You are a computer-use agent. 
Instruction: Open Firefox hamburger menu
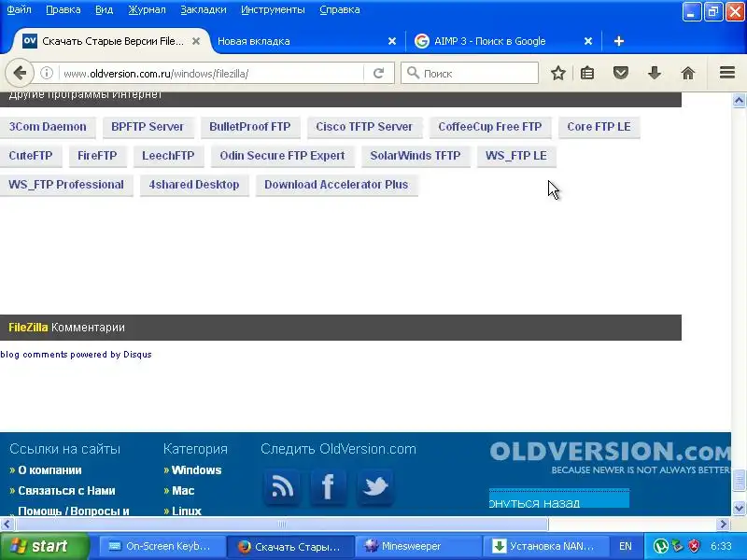click(x=727, y=73)
